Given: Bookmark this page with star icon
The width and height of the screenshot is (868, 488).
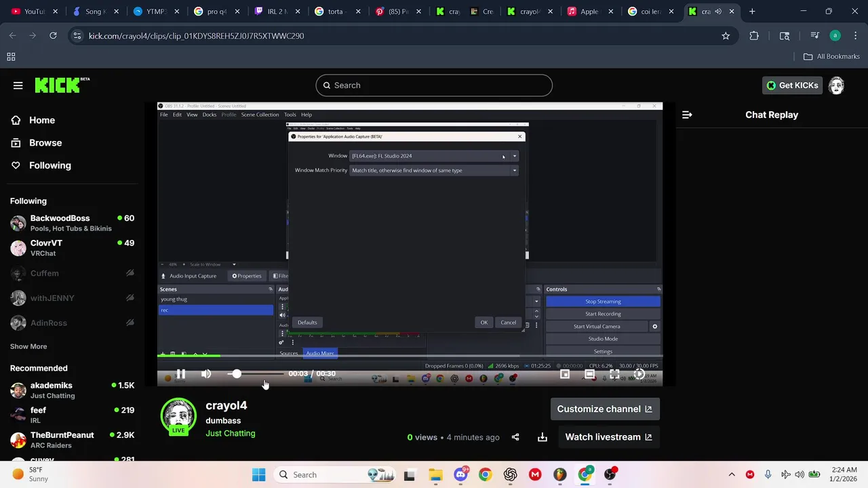Looking at the screenshot, I should [x=726, y=36].
